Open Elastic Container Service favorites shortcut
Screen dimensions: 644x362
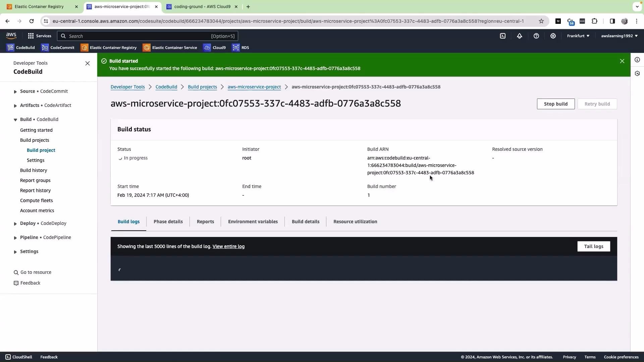[x=170, y=48]
